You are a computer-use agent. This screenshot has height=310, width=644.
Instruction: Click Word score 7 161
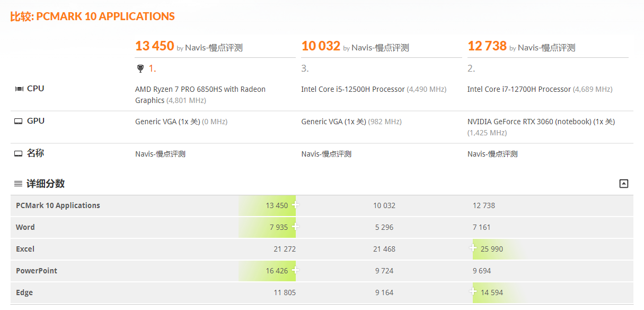click(x=482, y=227)
